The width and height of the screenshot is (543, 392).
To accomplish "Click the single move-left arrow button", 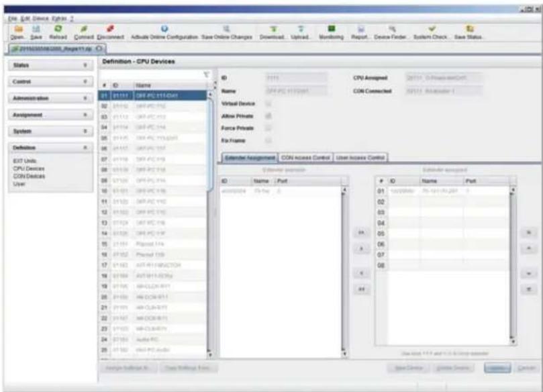I will coord(361,273).
